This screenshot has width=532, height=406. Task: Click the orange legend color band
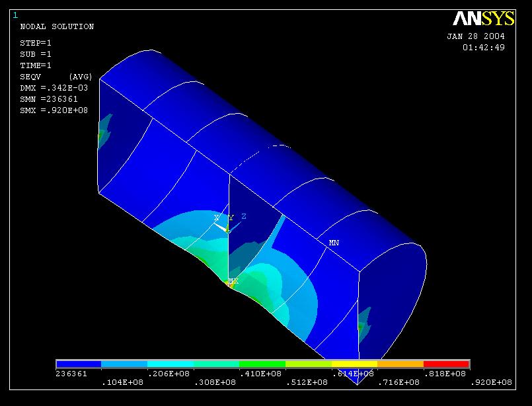pyautogui.click(x=400, y=364)
